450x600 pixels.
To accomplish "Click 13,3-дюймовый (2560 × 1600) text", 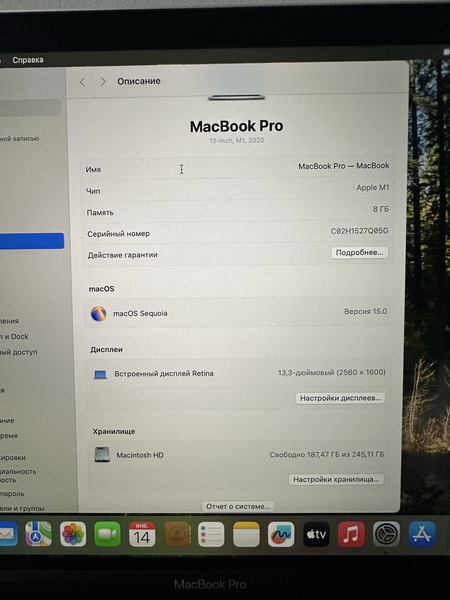I will 331,372.
